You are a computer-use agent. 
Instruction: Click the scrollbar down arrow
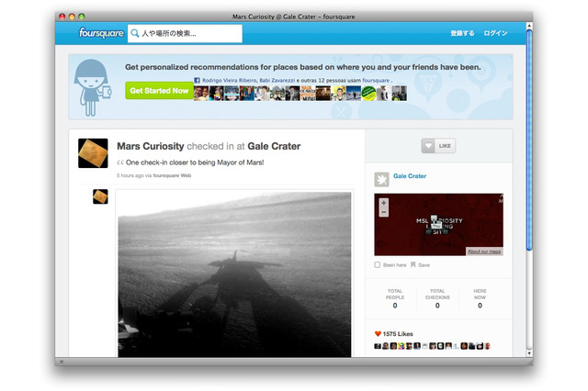529,353
